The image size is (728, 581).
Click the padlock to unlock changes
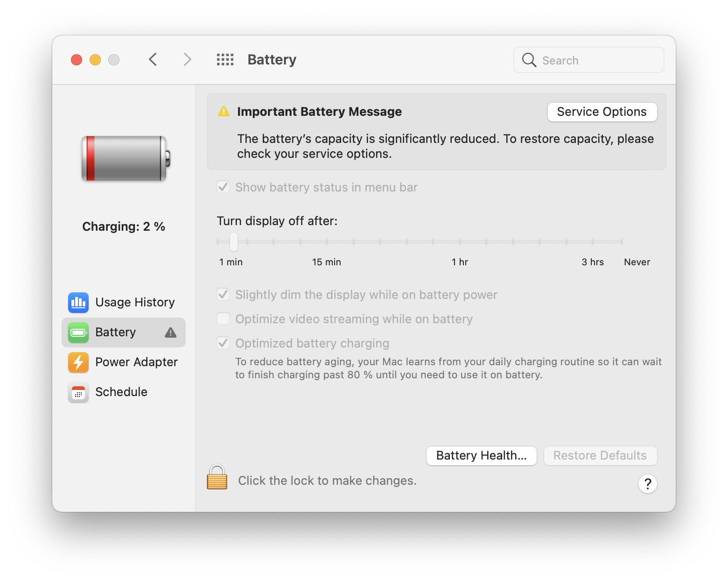217,477
